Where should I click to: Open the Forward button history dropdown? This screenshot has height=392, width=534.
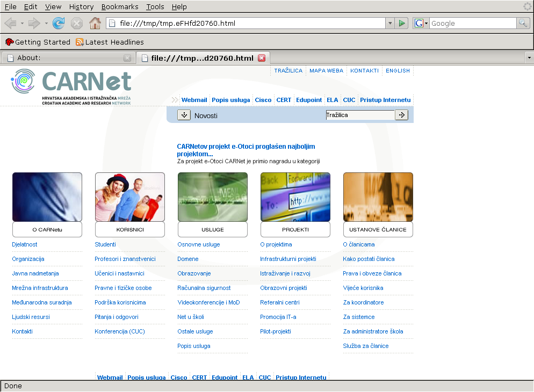click(46, 23)
